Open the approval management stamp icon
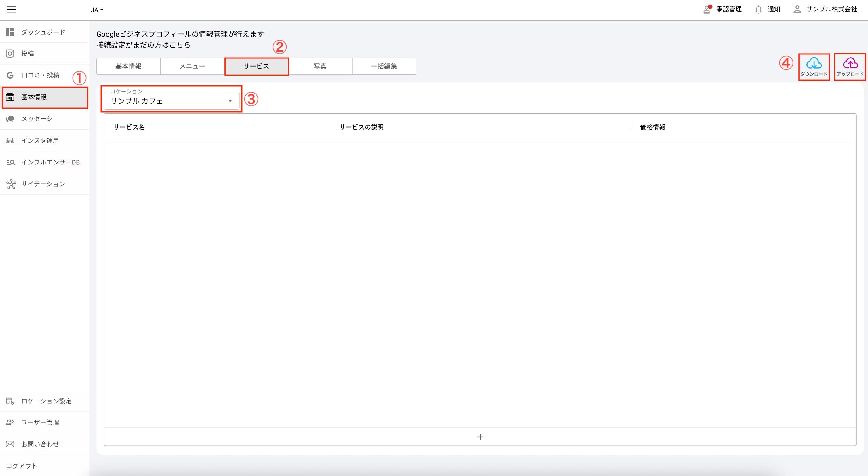This screenshot has height=476, width=868. tap(707, 10)
